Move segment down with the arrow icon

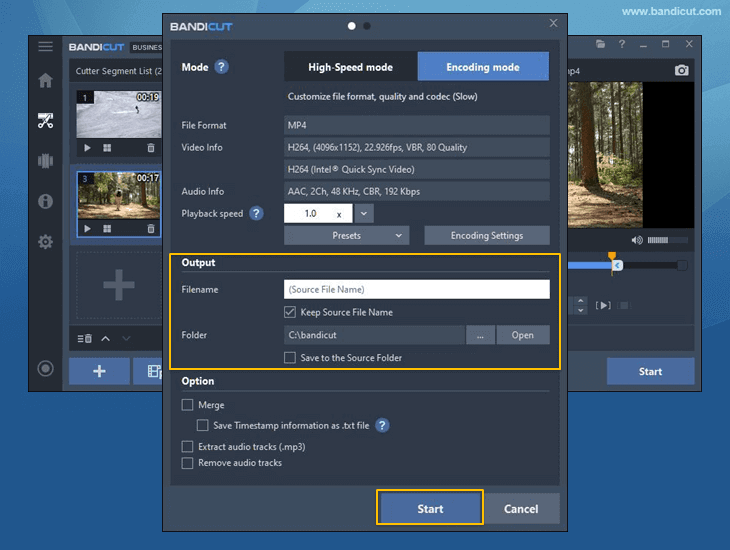126,339
